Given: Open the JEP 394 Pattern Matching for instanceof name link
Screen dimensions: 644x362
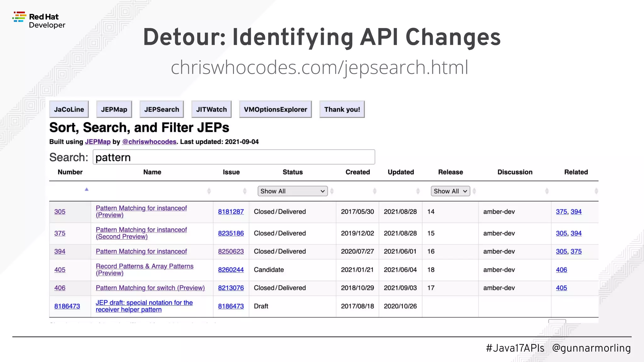Looking at the screenshot, I should (141, 252).
